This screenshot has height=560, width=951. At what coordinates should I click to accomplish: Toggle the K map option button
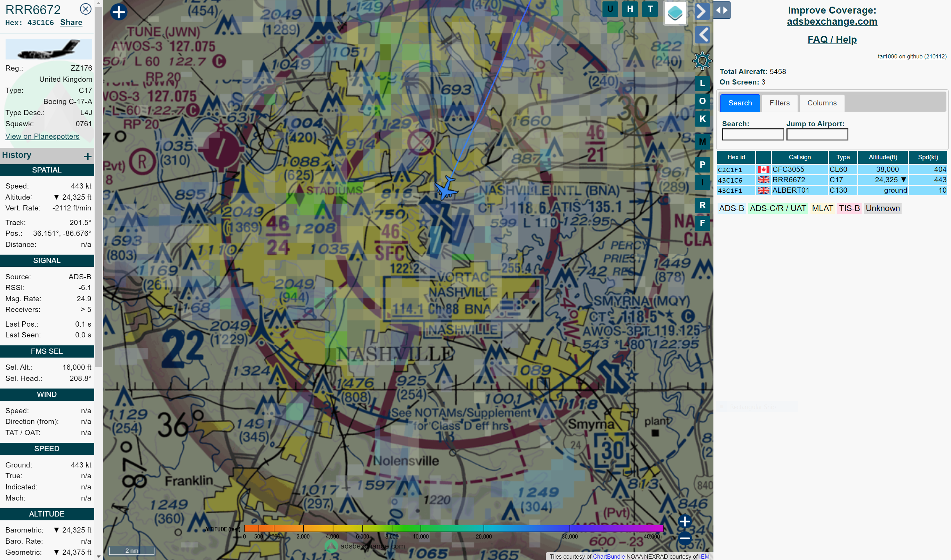(702, 119)
